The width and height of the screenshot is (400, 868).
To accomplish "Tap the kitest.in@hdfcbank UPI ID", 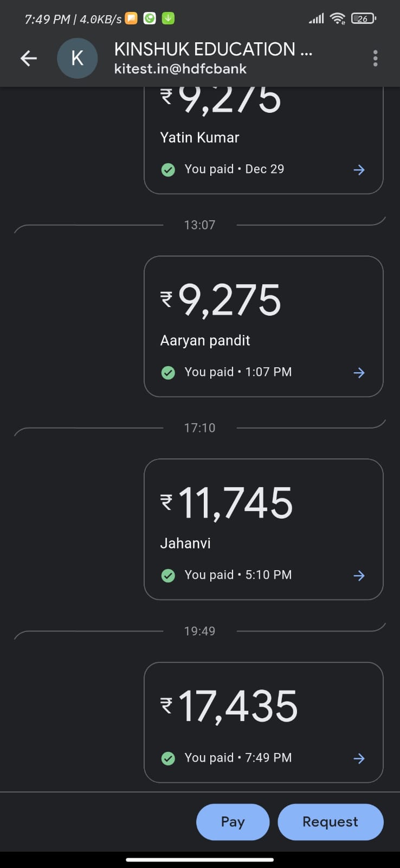I will click(x=180, y=69).
